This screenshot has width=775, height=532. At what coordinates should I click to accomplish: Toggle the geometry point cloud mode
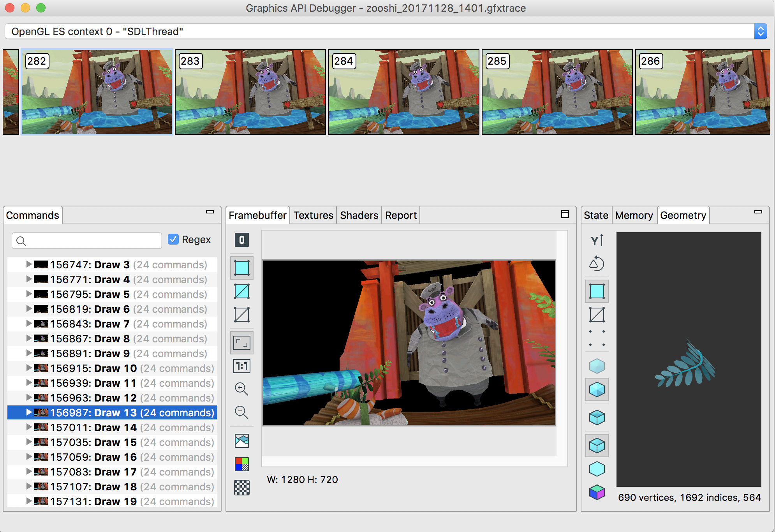click(x=597, y=338)
